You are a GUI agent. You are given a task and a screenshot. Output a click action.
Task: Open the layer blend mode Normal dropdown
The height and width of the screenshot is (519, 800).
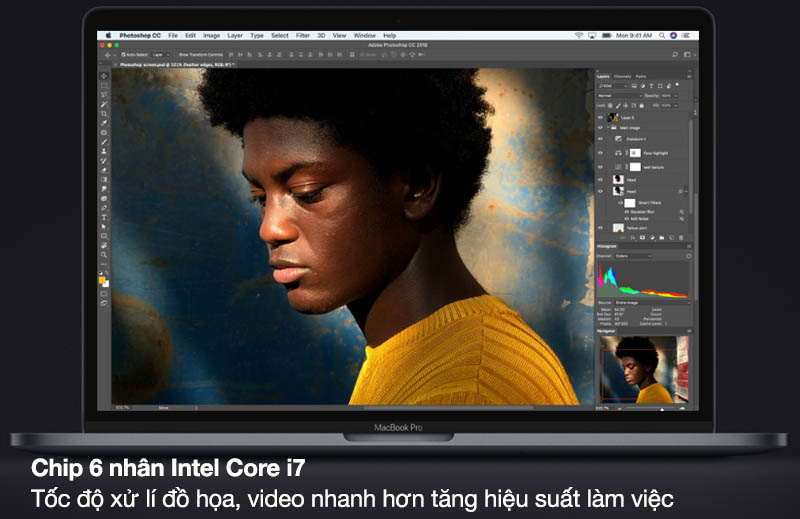coord(617,95)
